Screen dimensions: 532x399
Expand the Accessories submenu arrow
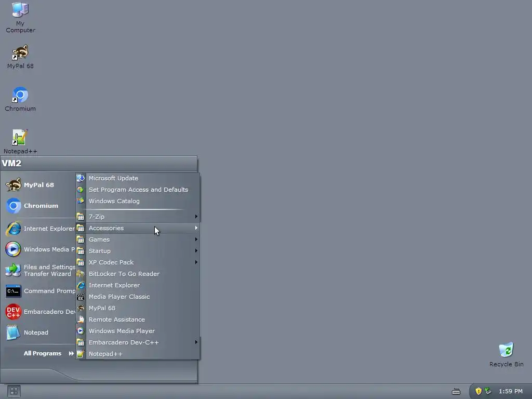[196, 228]
